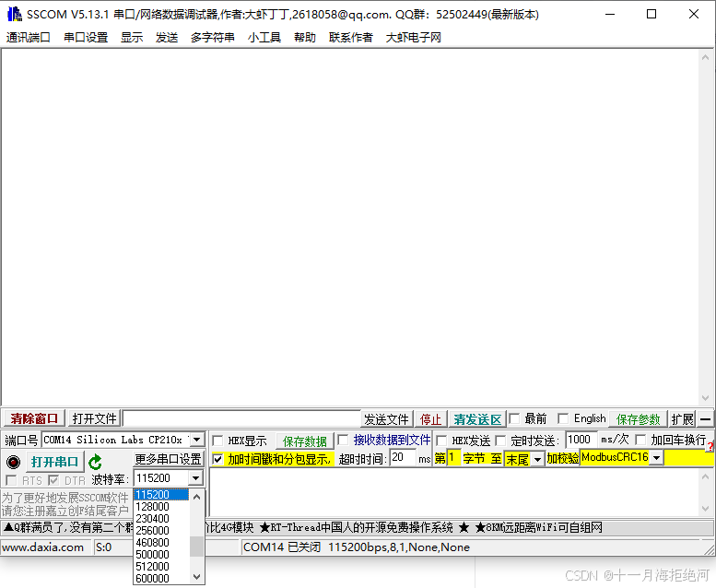Click the round port status indicator icon
This screenshot has height=588, width=716.
tap(13, 462)
